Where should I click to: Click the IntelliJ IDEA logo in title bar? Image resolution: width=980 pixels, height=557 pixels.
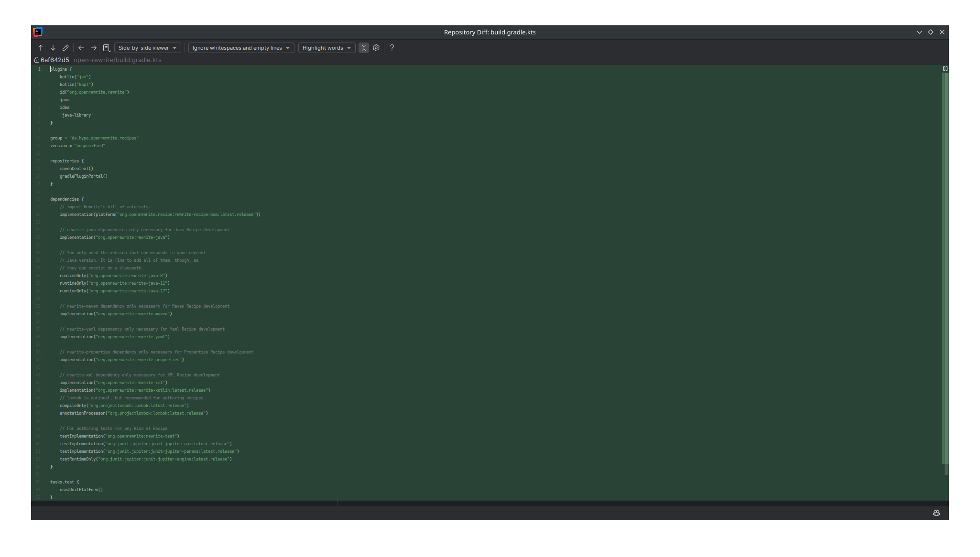(x=38, y=32)
